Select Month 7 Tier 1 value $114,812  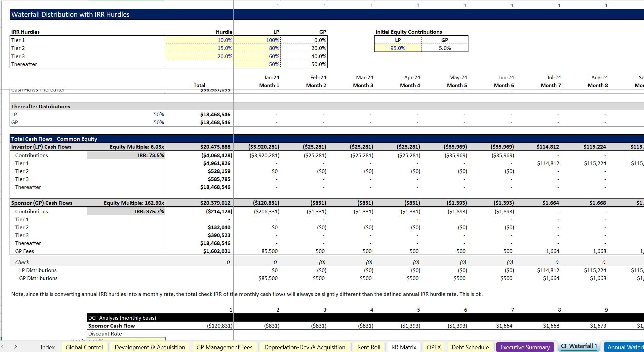coord(548,163)
